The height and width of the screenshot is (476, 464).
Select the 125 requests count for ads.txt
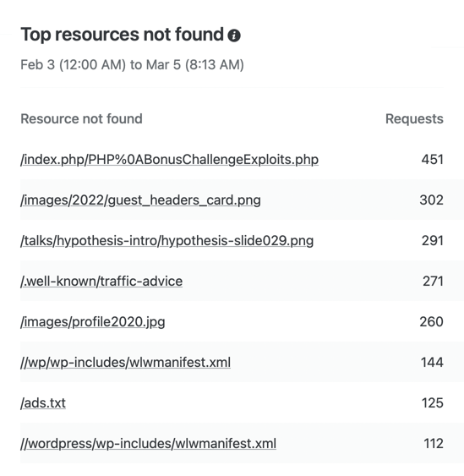(433, 403)
